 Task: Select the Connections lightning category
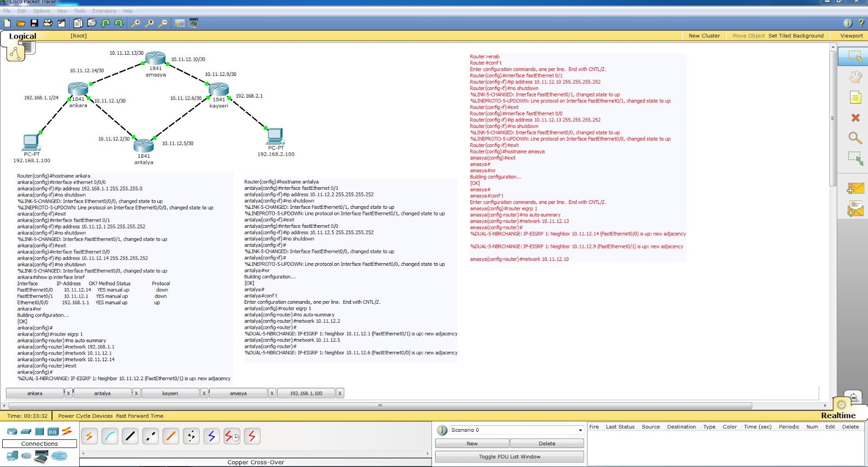67,431
